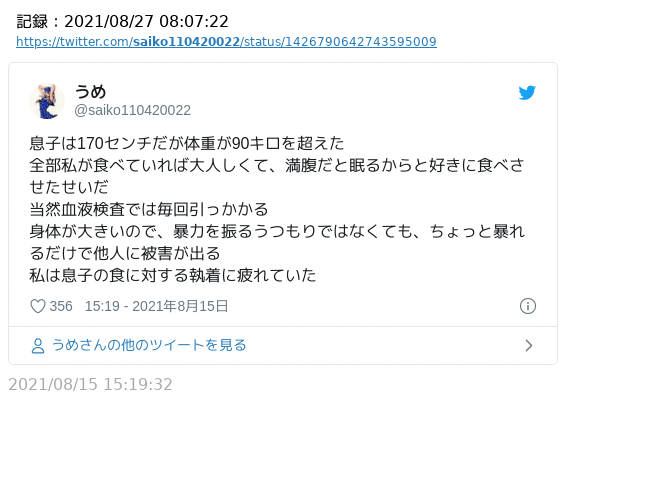
Task: Open the tweet info circle icon
Action: 528,306
